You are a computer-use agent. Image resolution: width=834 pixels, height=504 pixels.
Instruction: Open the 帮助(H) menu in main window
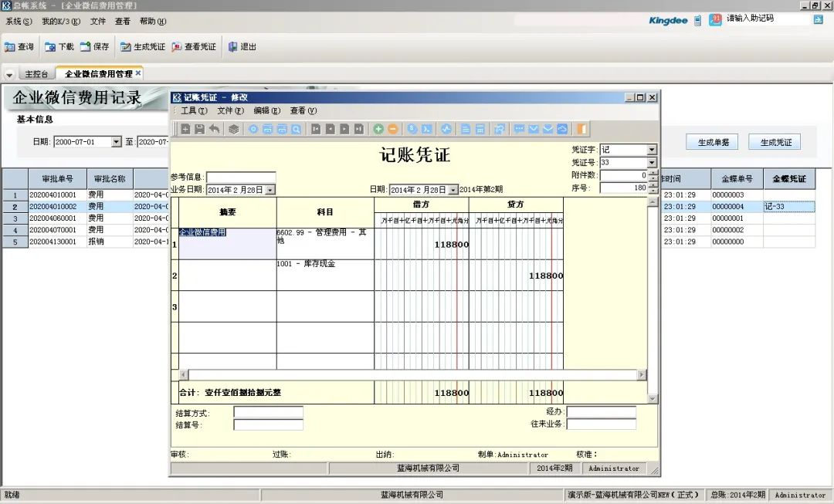pos(153,22)
